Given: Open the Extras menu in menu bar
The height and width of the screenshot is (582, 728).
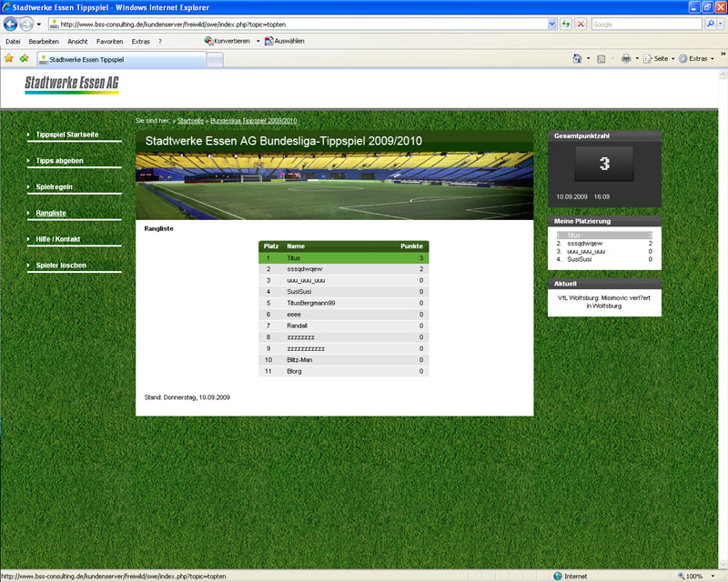Looking at the screenshot, I should pyautogui.click(x=141, y=41).
